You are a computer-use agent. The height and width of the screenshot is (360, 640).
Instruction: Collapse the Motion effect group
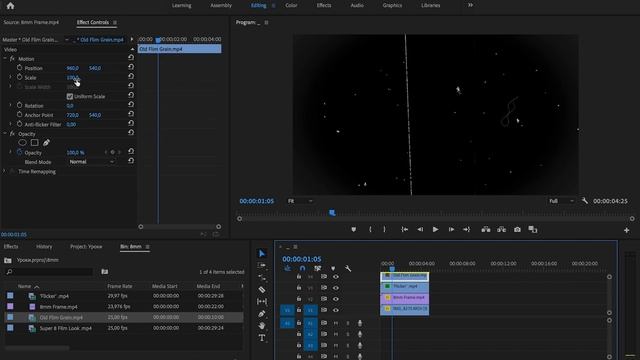[x=5, y=59]
